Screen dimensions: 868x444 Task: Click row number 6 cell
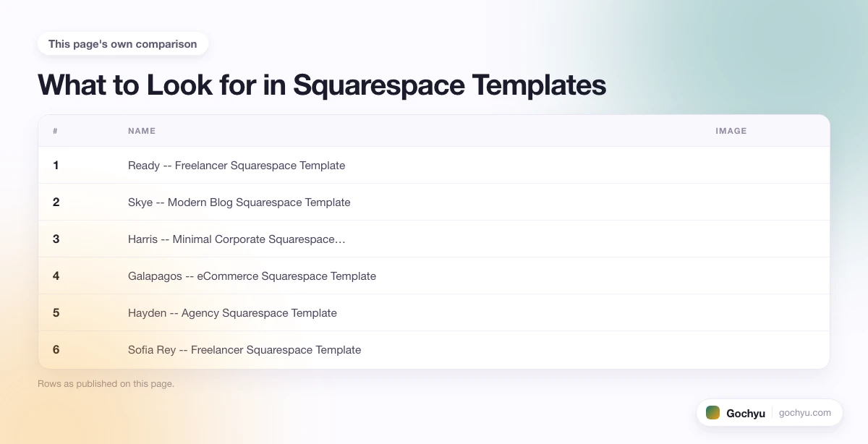pos(56,350)
